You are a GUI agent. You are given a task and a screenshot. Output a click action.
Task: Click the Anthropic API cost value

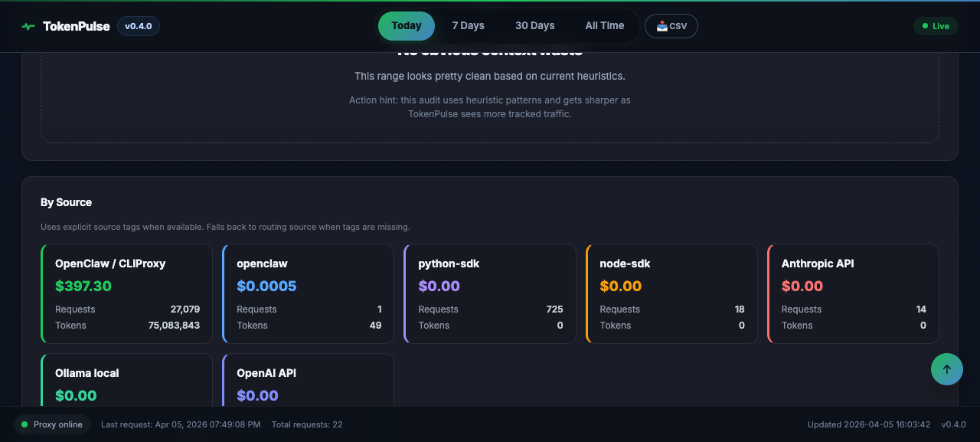tap(802, 286)
